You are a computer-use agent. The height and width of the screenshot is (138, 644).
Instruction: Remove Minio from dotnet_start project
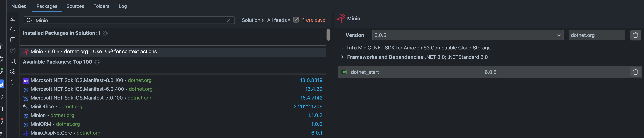[x=635, y=72]
